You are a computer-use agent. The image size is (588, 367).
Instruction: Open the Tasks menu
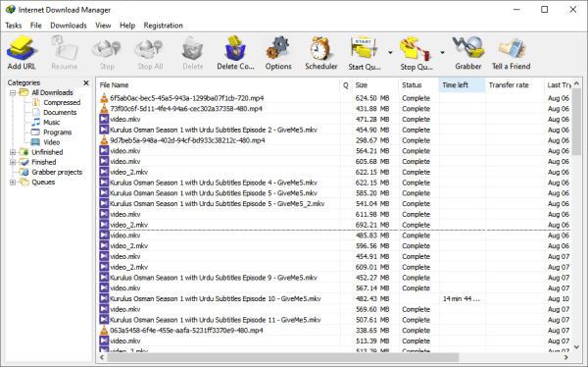[13, 26]
